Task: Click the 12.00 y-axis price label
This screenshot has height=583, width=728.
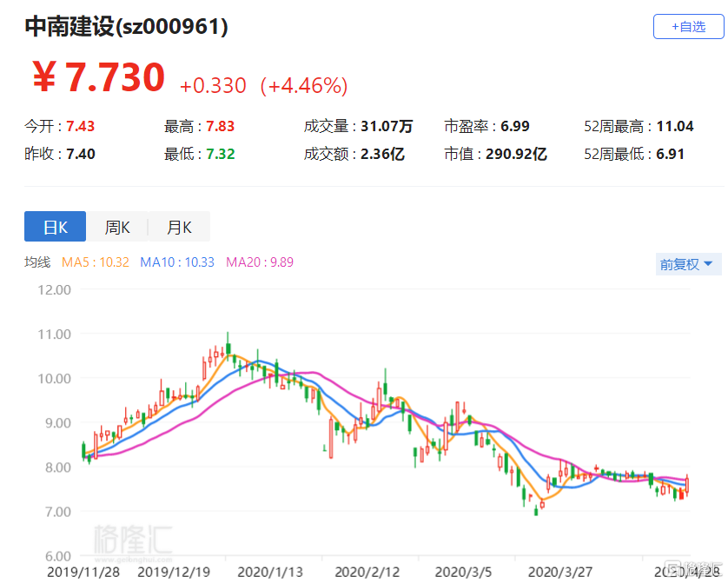Action: (x=55, y=290)
